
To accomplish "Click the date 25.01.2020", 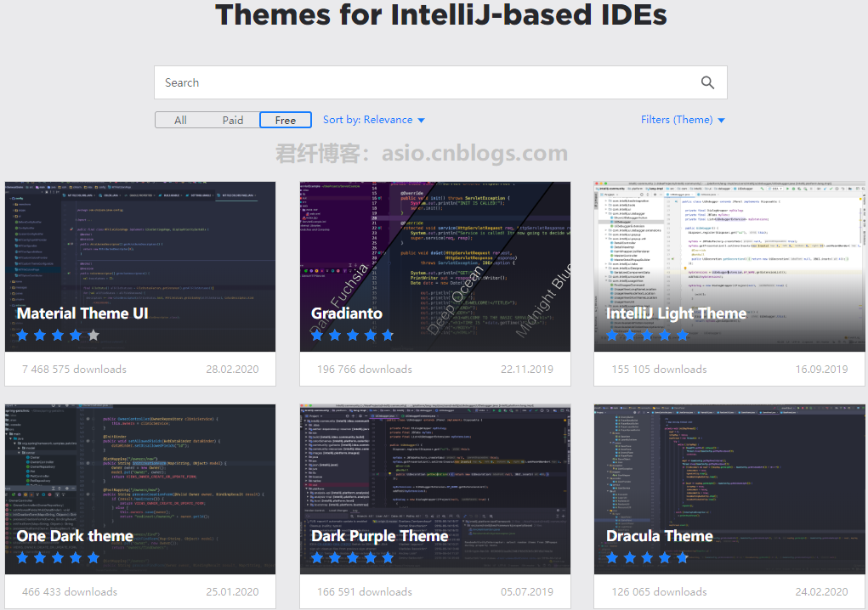I will [232, 592].
